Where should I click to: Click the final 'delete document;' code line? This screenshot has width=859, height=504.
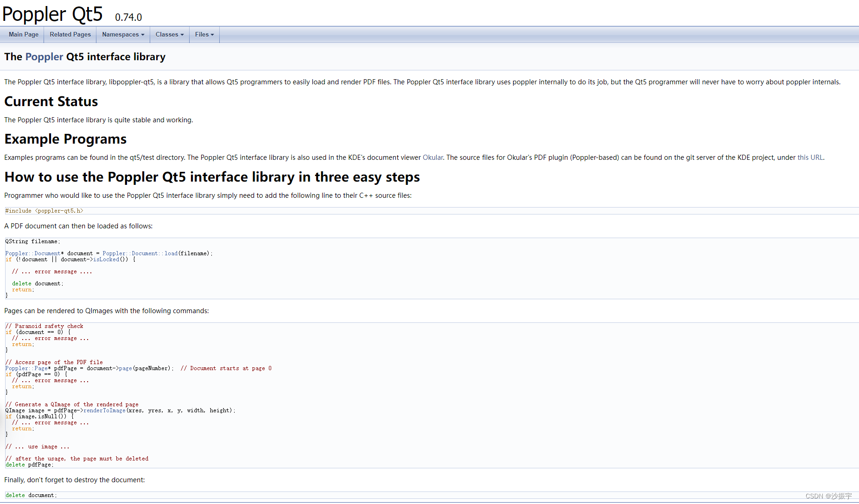coord(31,495)
